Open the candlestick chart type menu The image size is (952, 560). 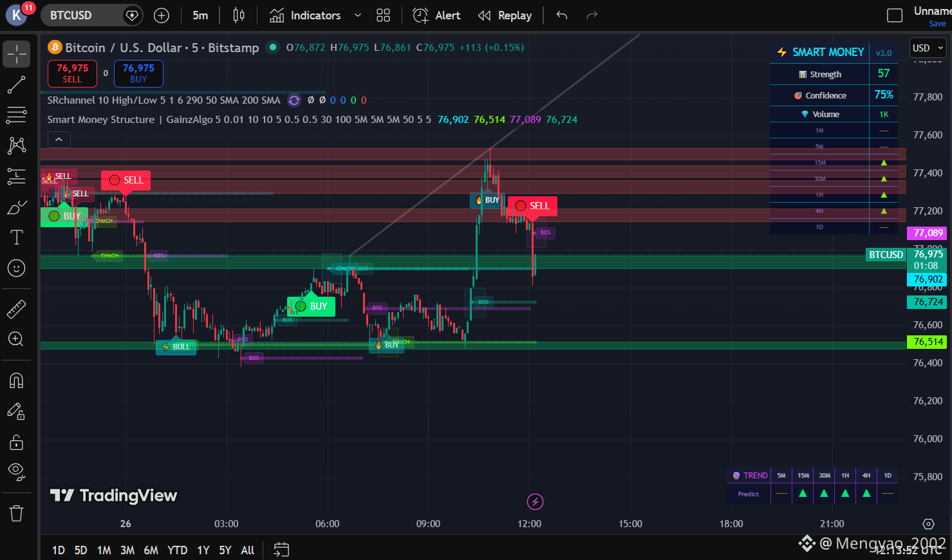[x=239, y=15]
